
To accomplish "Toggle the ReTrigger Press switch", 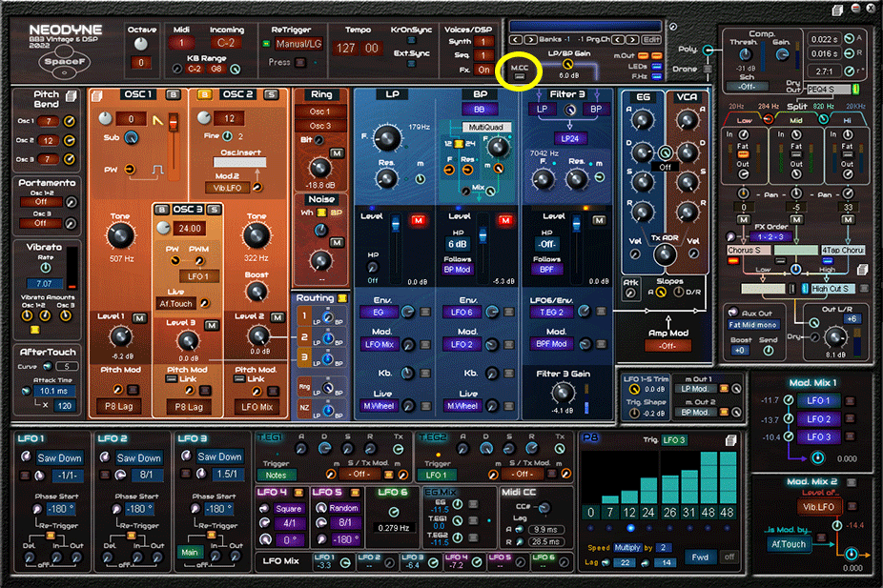I will 300,63.
